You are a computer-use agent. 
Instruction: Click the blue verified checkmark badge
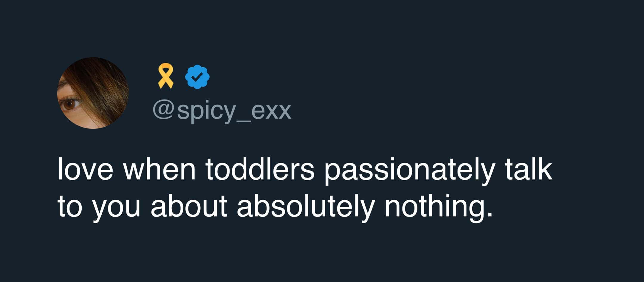coord(197,77)
